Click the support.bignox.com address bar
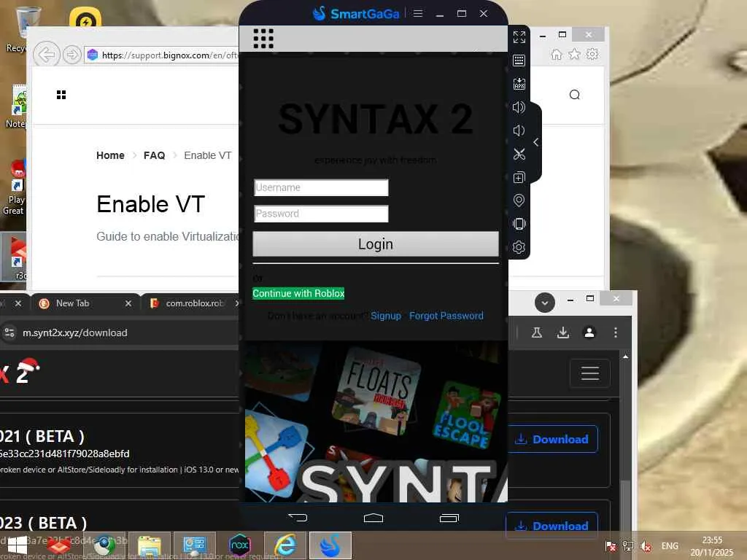This screenshot has width=747, height=560. click(x=162, y=55)
